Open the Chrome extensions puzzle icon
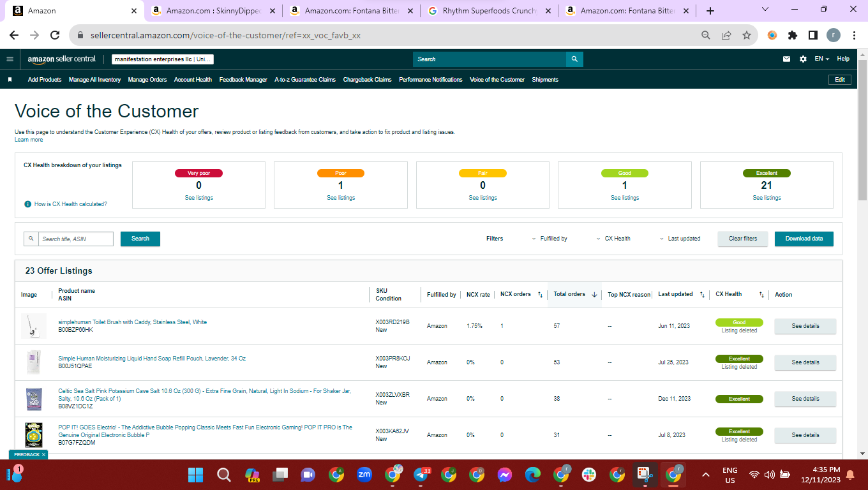 coord(793,36)
